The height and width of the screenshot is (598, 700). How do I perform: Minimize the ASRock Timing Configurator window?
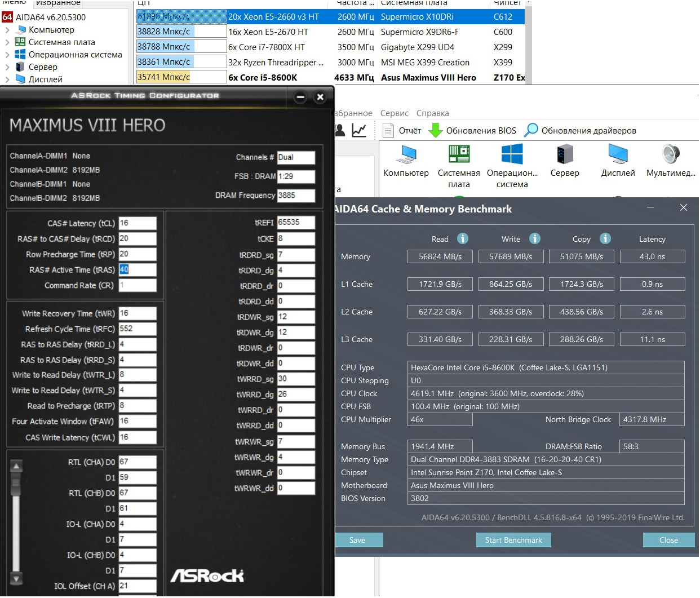[x=301, y=97]
